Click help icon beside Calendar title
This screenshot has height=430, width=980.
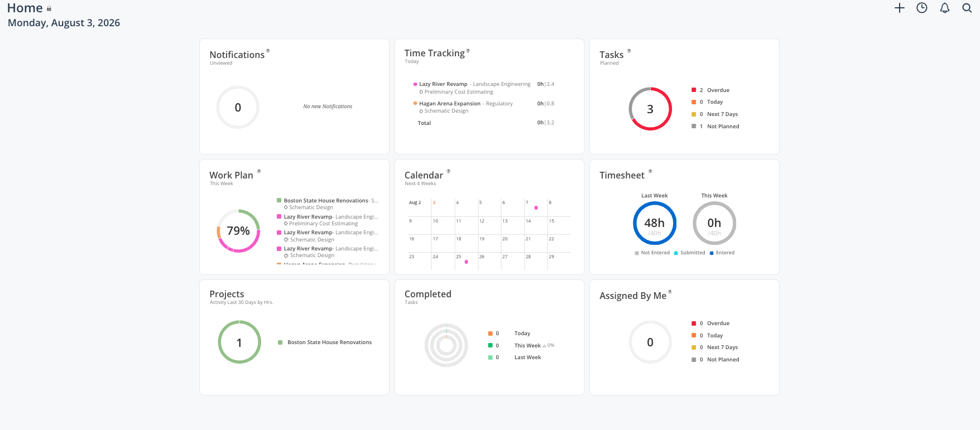point(448,171)
